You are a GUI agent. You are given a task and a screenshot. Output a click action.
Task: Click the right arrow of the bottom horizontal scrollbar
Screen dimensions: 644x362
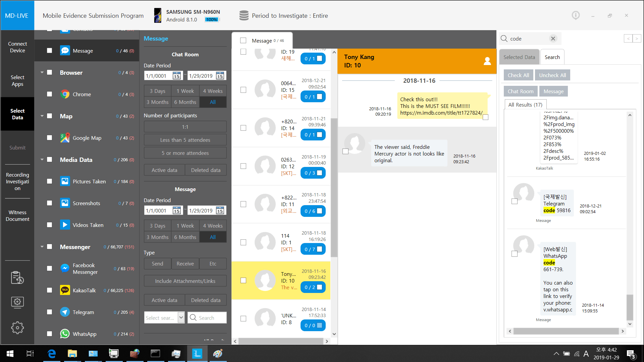point(327,341)
